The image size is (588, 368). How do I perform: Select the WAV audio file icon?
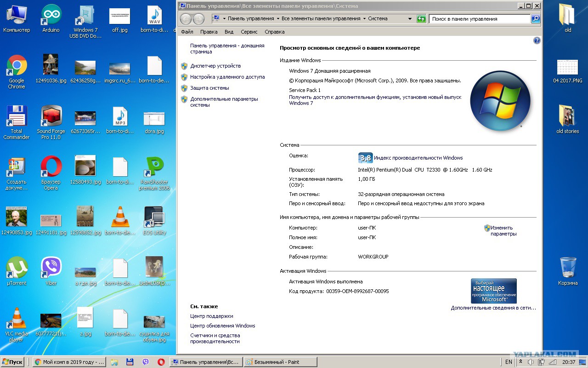click(x=154, y=19)
